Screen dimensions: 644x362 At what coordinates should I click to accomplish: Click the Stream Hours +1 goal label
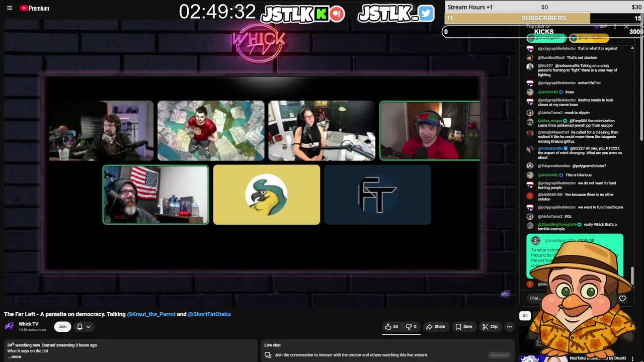[470, 7]
